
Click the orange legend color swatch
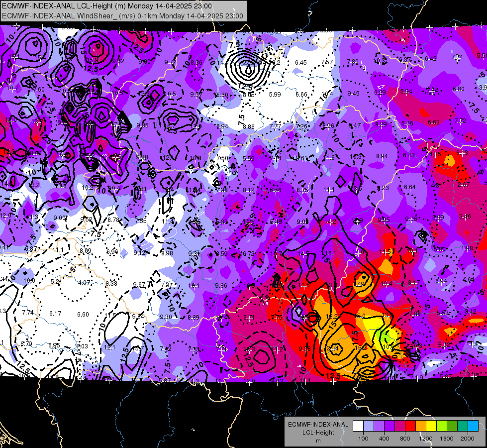pyautogui.click(x=421, y=426)
